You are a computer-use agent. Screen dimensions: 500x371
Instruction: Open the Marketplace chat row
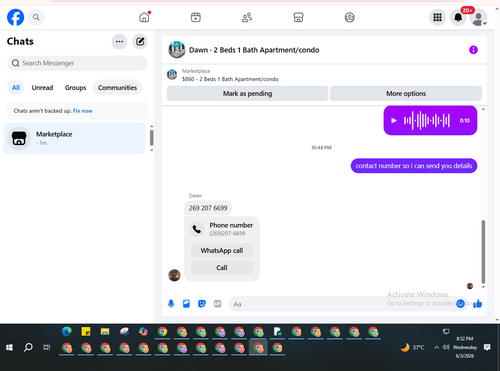[x=74, y=138]
